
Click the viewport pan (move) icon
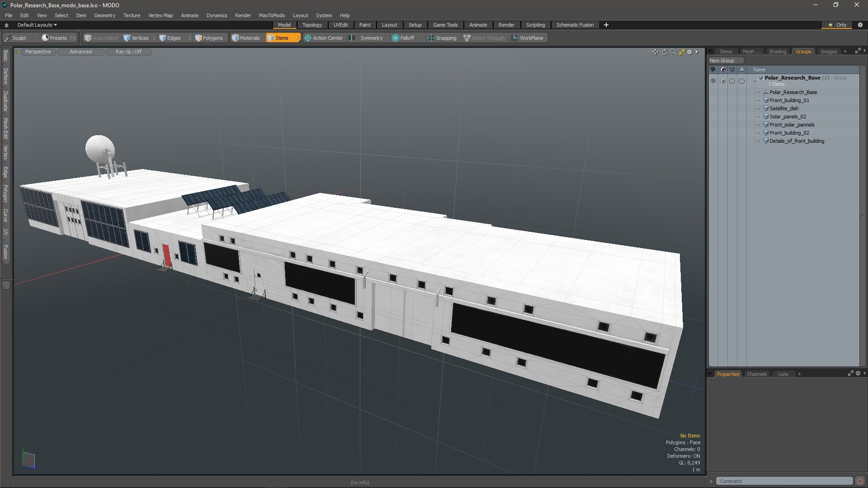pyautogui.click(x=655, y=52)
